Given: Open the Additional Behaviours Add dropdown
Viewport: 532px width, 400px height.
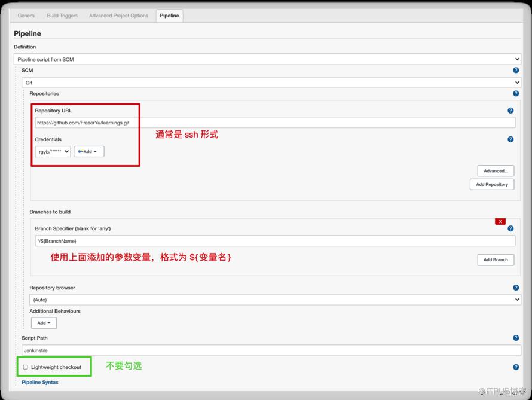Looking at the screenshot, I should tap(44, 323).
